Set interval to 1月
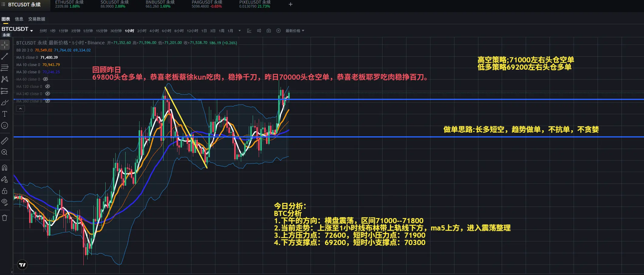Screen dimensions: 644x275 [x=231, y=31]
